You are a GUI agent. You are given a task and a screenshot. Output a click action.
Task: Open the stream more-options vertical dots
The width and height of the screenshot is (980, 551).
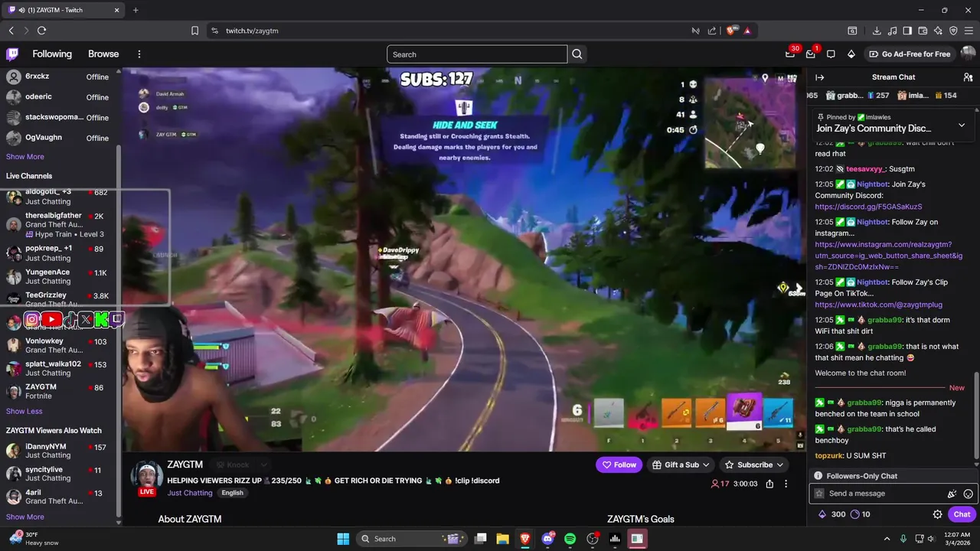[786, 484]
